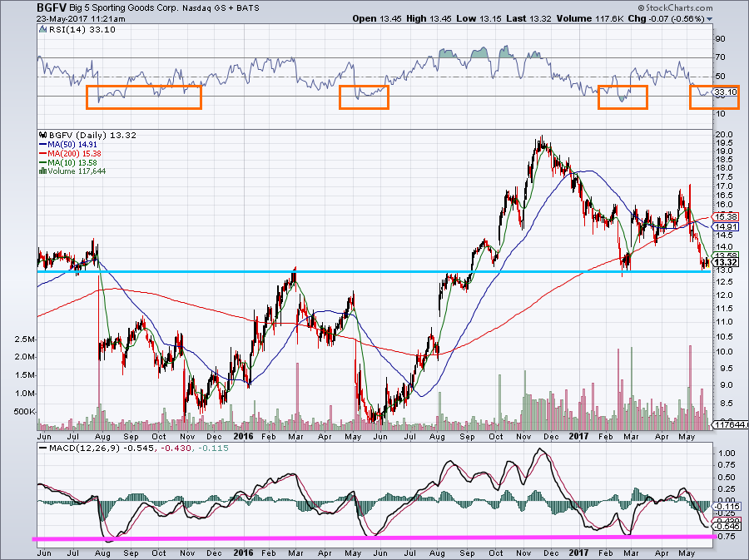Click the 18.0 price level on the right axis
The height and width of the screenshot is (560, 749).
pyautogui.click(x=724, y=168)
